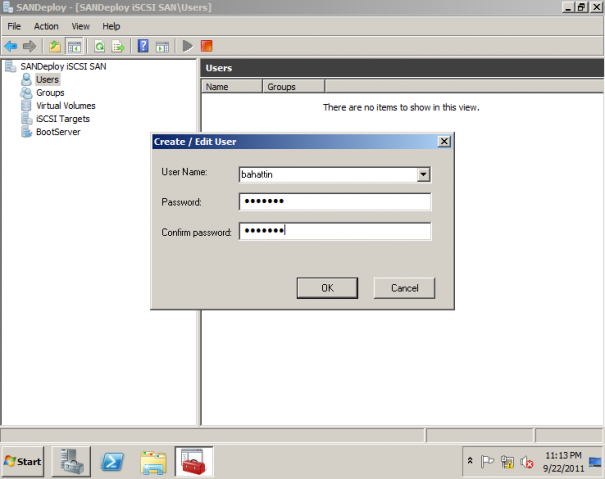Toggle the Show/Hide action pane icon
The image size is (605, 479).
point(162,46)
